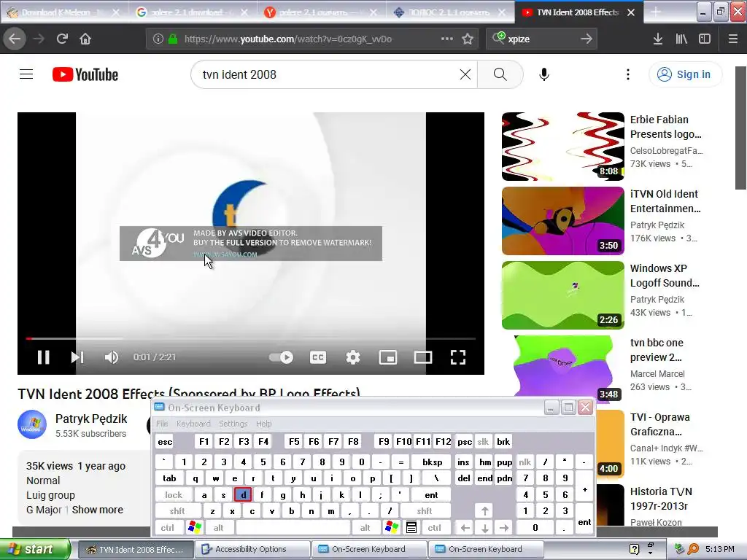Click the context menu key on keyboard
This screenshot has height=560, width=747.
411,527
